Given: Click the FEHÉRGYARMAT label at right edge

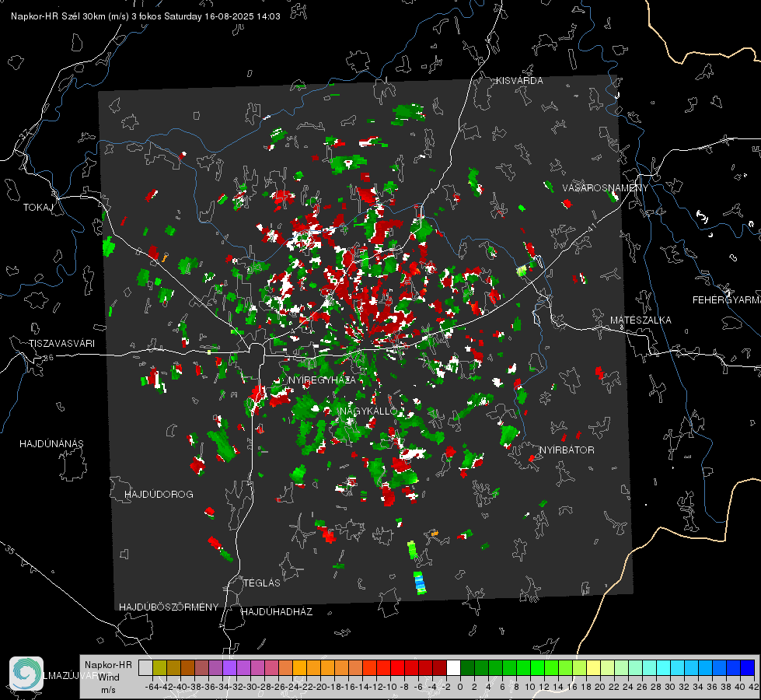Looking at the screenshot, I should click(727, 300).
